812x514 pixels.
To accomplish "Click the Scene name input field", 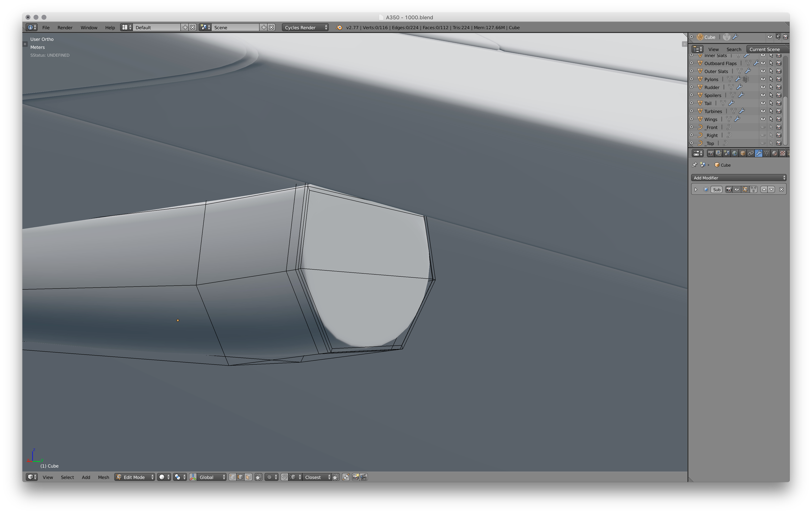I will 235,27.
